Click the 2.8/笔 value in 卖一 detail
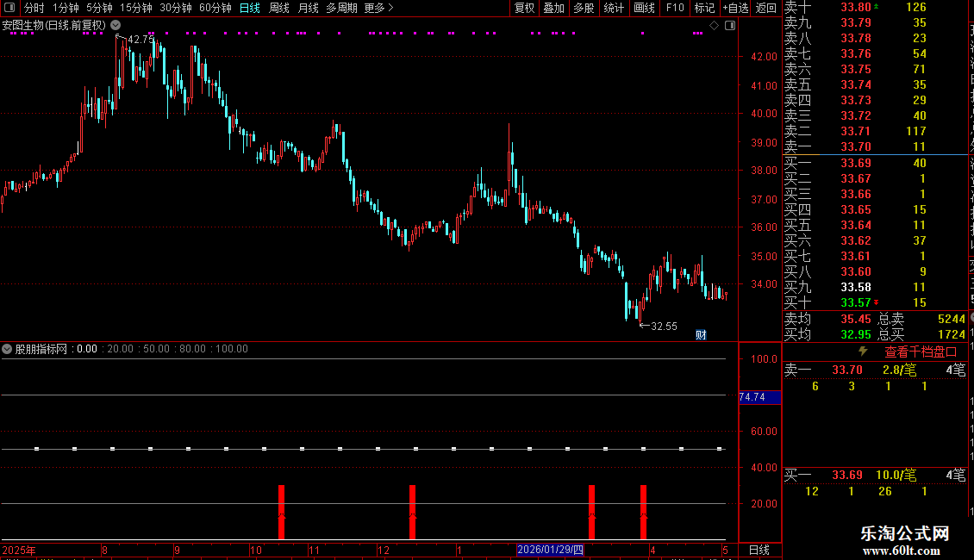The image size is (974, 560). [x=900, y=370]
